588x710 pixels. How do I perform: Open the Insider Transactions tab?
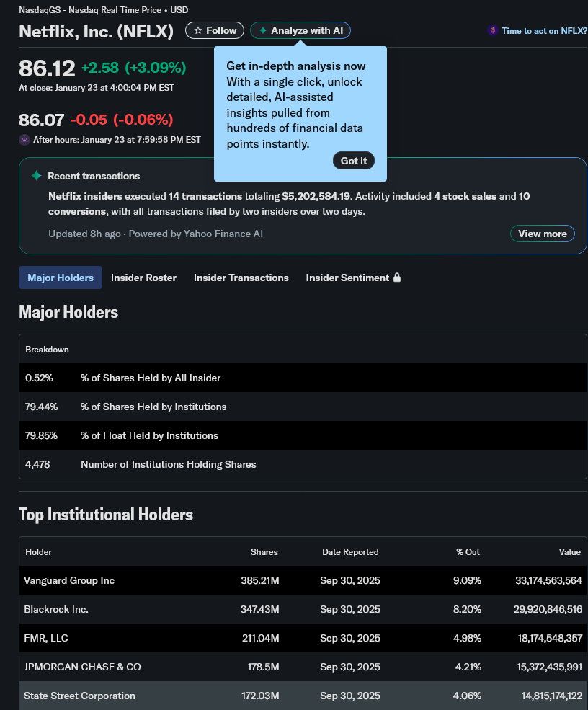[241, 278]
